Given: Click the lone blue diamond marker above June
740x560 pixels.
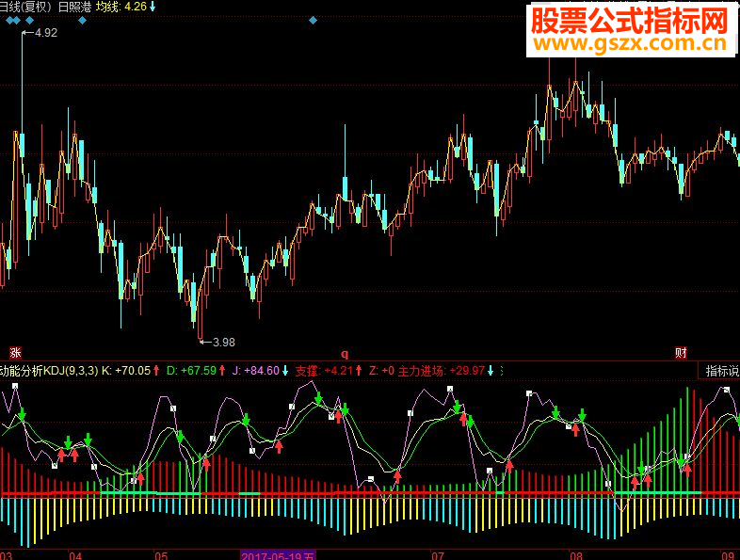Looking at the screenshot, I should click(313, 21).
